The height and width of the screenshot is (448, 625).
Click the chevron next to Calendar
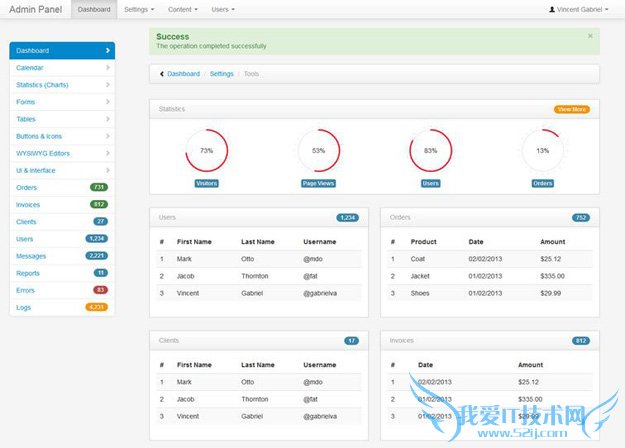[108, 68]
